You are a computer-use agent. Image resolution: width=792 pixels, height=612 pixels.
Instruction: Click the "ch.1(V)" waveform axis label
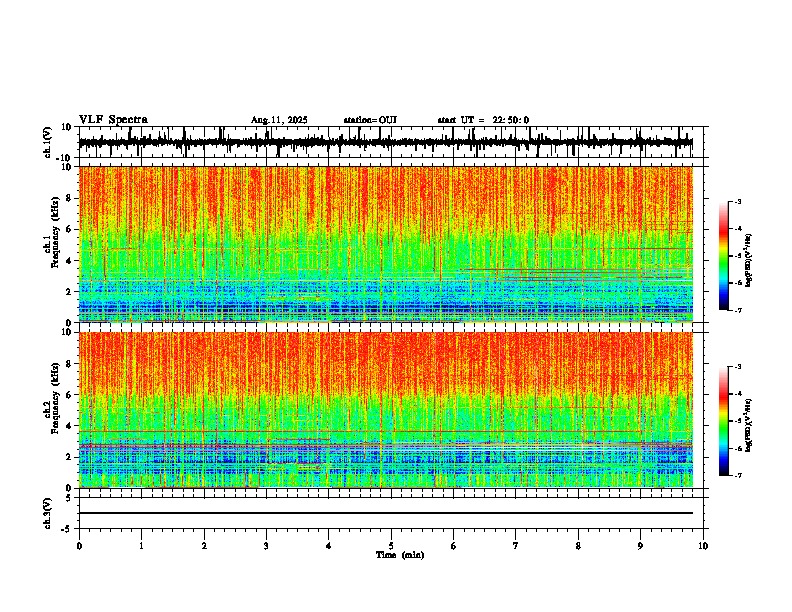coord(48,142)
